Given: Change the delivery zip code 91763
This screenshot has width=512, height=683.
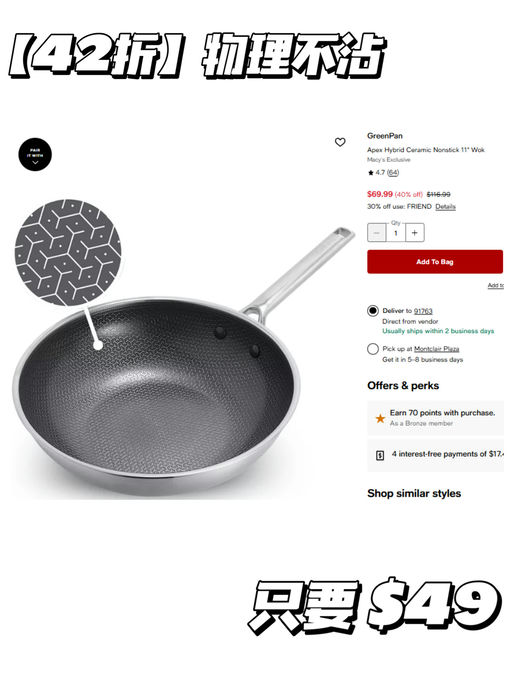Looking at the screenshot, I should pyautogui.click(x=423, y=311).
